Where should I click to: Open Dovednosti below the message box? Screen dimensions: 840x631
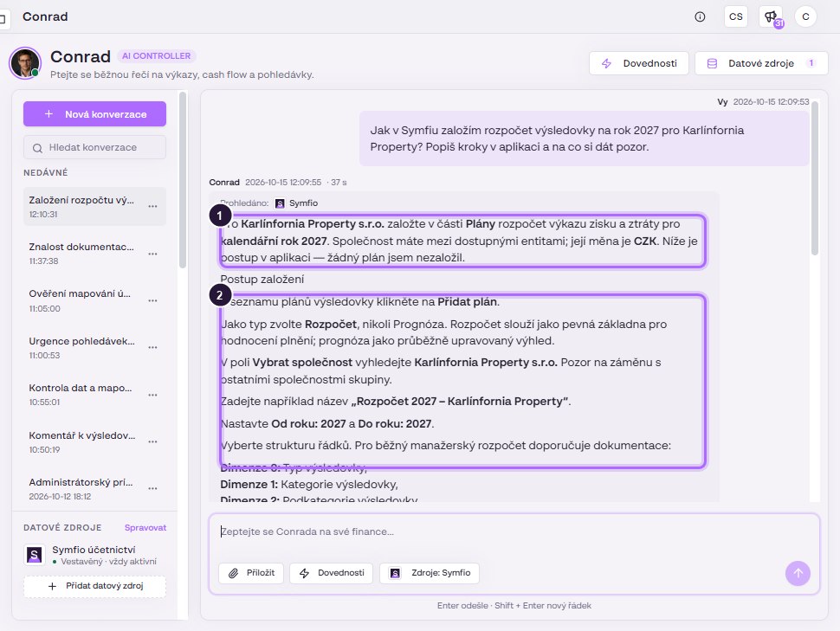(331, 573)
